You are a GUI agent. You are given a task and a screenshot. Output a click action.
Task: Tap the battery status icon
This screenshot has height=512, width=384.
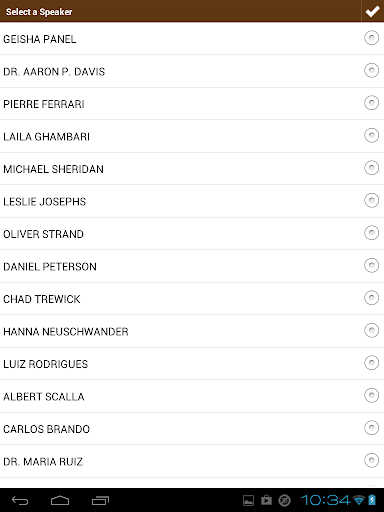point(372,500)
